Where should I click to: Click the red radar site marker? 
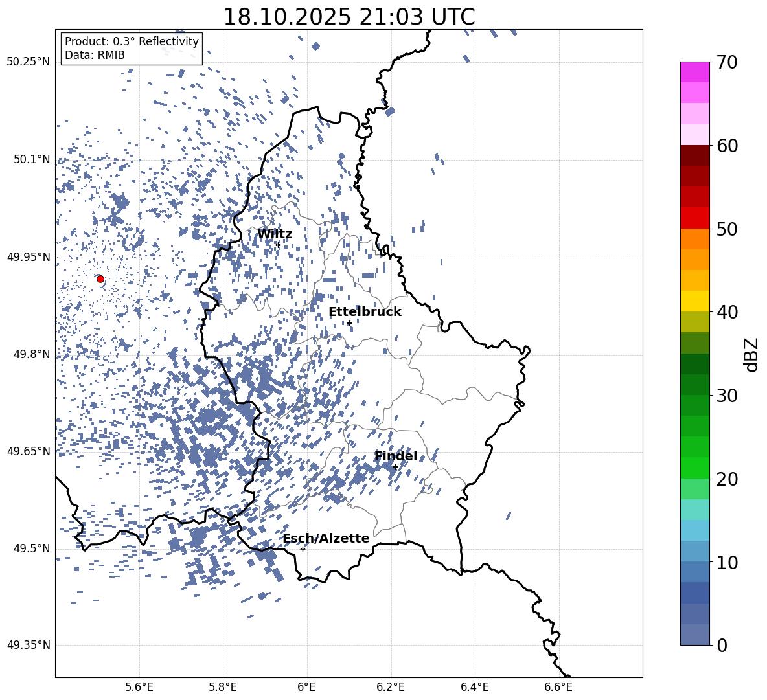point(100,279)
